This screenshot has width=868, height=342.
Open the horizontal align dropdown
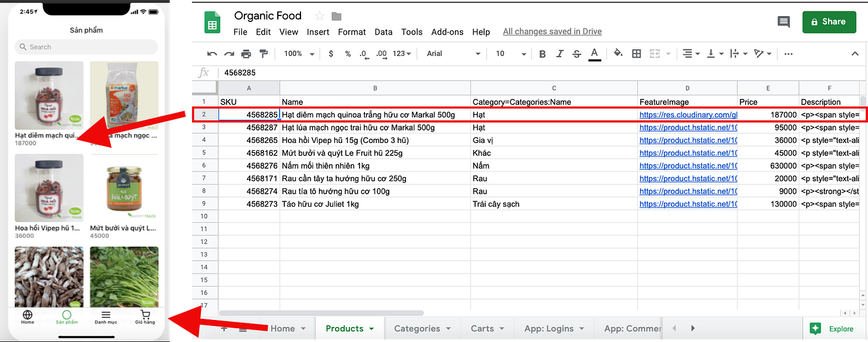pos(691,54)
